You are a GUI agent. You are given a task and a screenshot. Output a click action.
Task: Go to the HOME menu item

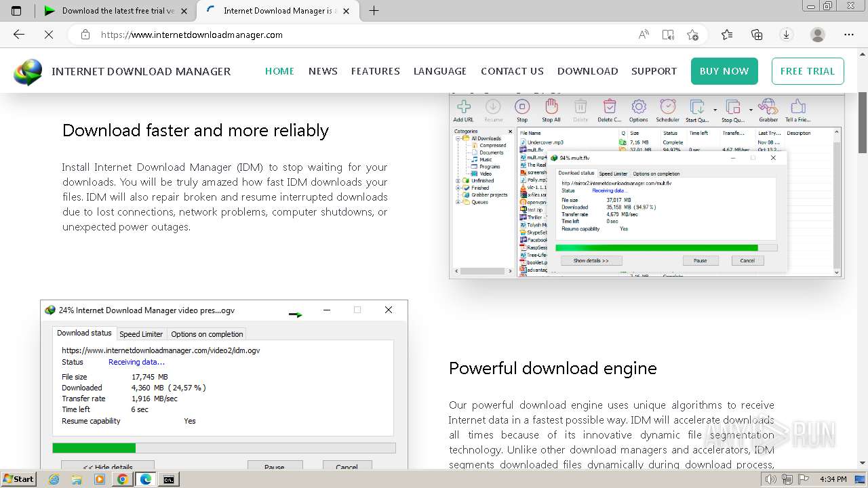[279, 71]
